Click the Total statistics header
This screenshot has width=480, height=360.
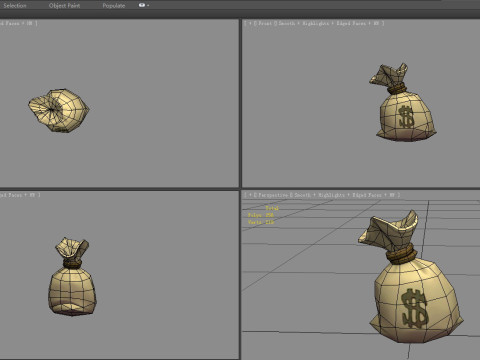point(272,208)
